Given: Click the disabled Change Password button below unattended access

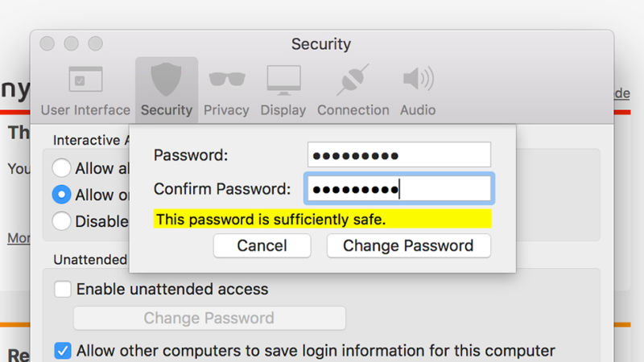Looking at the screenshot, I should 209,318.
